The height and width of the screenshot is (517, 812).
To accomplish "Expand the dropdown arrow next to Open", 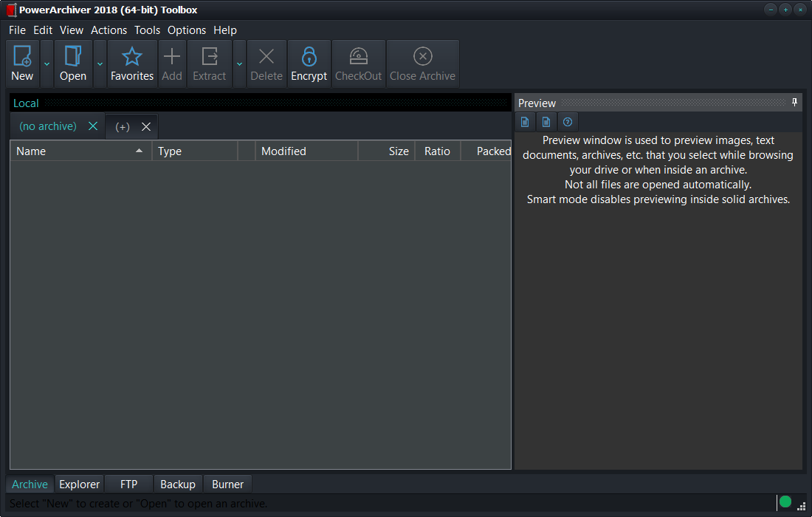I will pos(100,64).
